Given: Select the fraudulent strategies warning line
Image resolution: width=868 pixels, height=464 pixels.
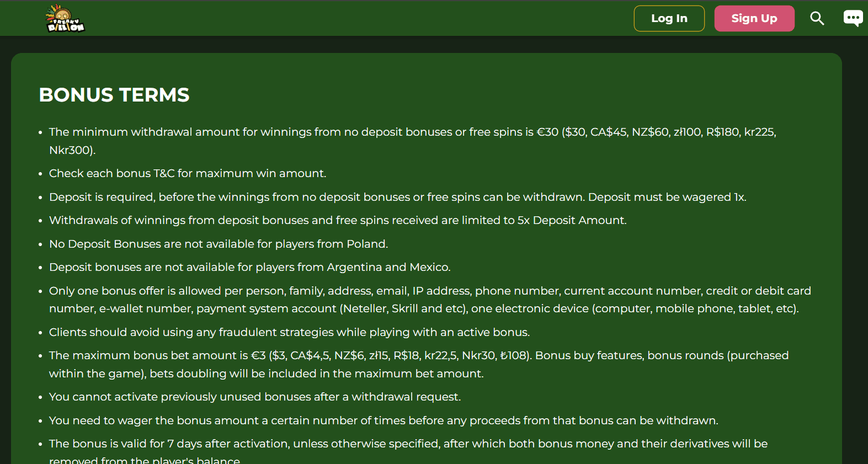Looking at the screenshot, I should (x=289, y=332).
